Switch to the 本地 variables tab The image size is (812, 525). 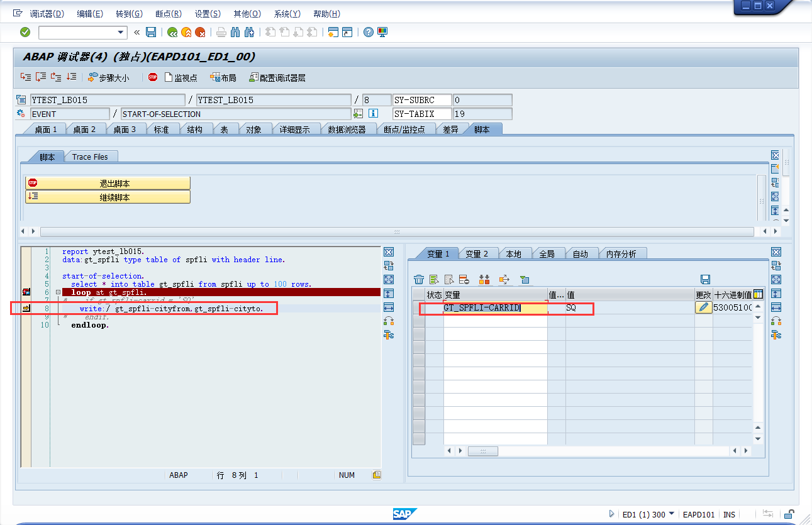(513, 254)
